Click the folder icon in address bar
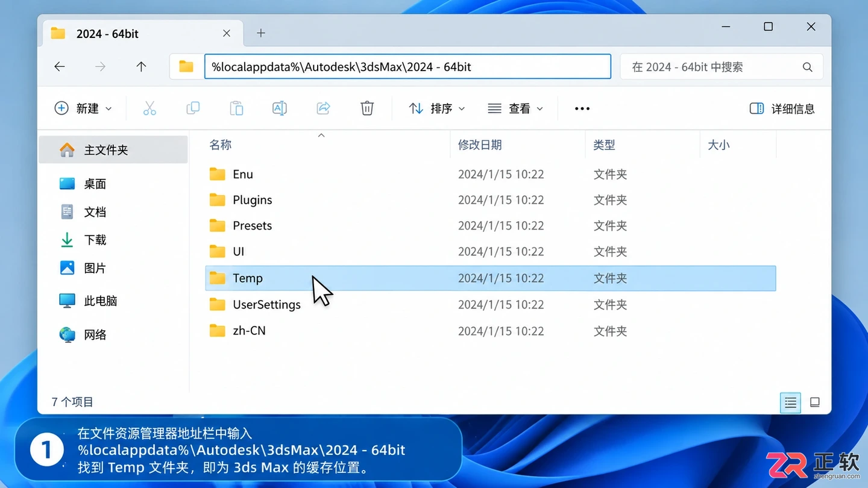The height and width of the screenshot is (488, 868). tap(186, 67)
